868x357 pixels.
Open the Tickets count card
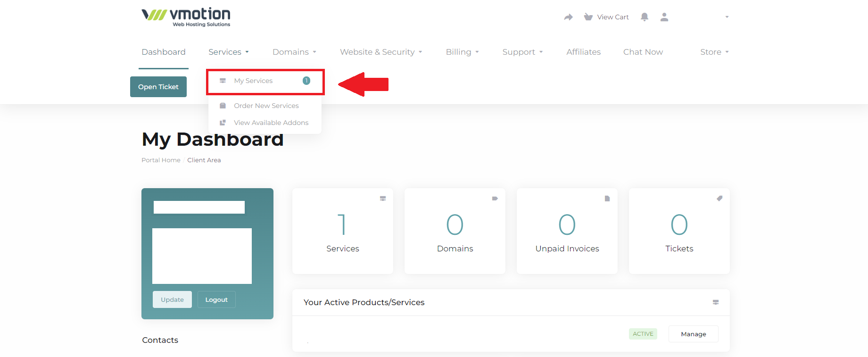tap(679, 231)
